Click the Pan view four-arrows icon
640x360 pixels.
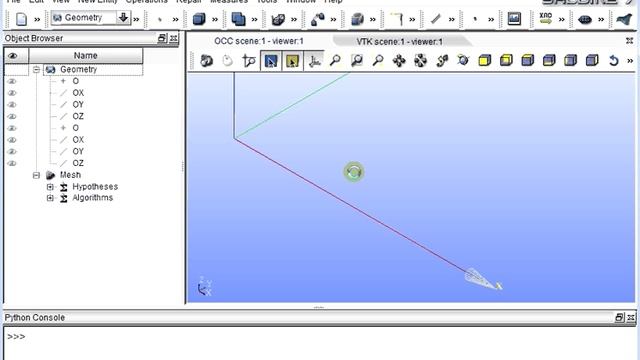pos(399,61)
